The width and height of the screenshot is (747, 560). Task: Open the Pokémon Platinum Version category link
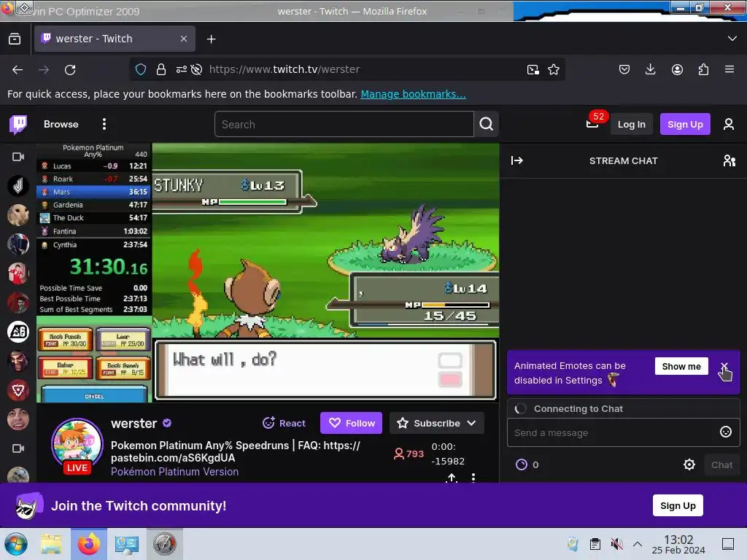click(x=175, y=472)
